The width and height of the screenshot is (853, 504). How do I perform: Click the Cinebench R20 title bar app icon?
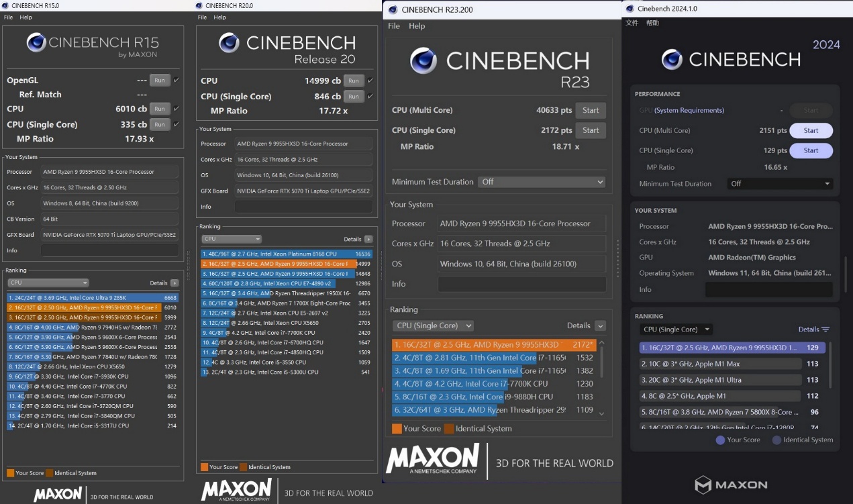(x=199, y=5)
